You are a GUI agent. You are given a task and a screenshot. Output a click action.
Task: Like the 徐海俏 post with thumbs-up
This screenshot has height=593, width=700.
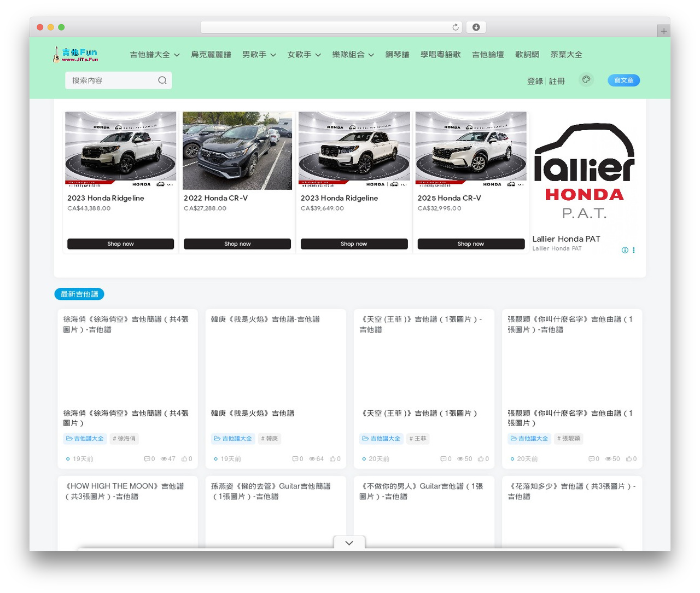click(184, 459)
